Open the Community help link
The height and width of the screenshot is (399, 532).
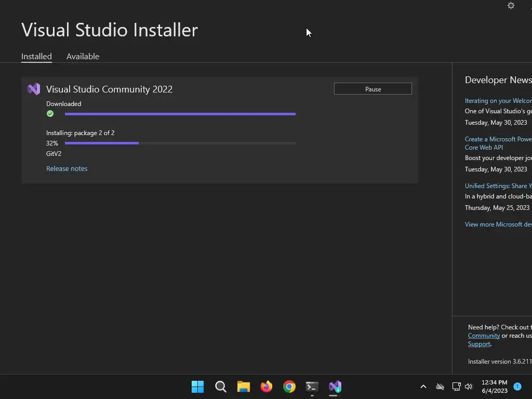click(484, 336)
